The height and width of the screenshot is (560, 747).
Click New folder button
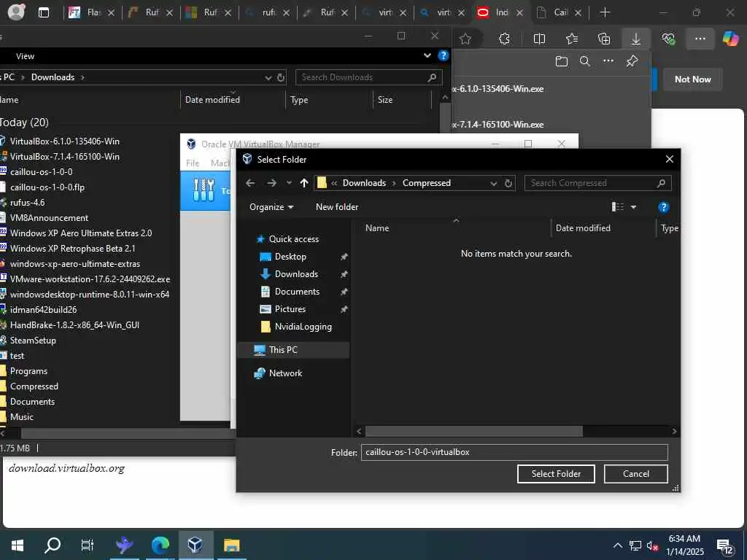(x=337, y=206)
